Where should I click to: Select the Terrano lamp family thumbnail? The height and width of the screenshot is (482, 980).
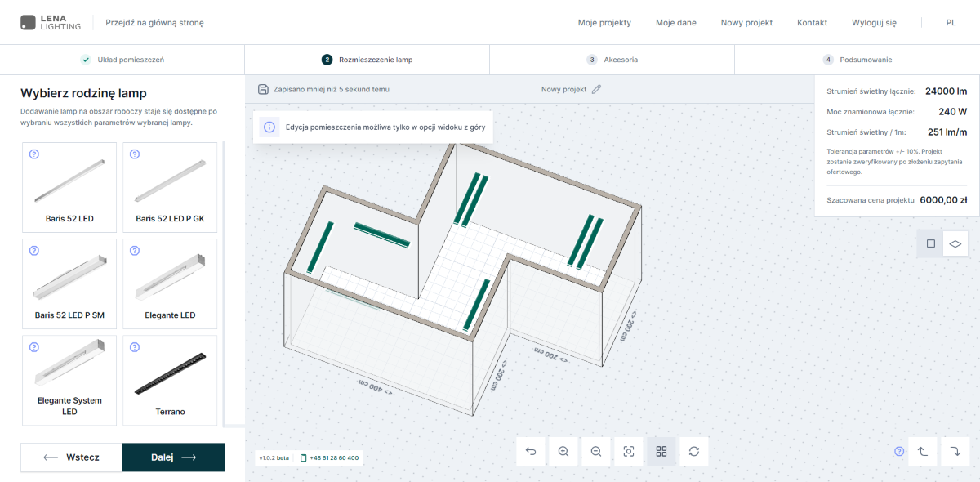[170, 373]
